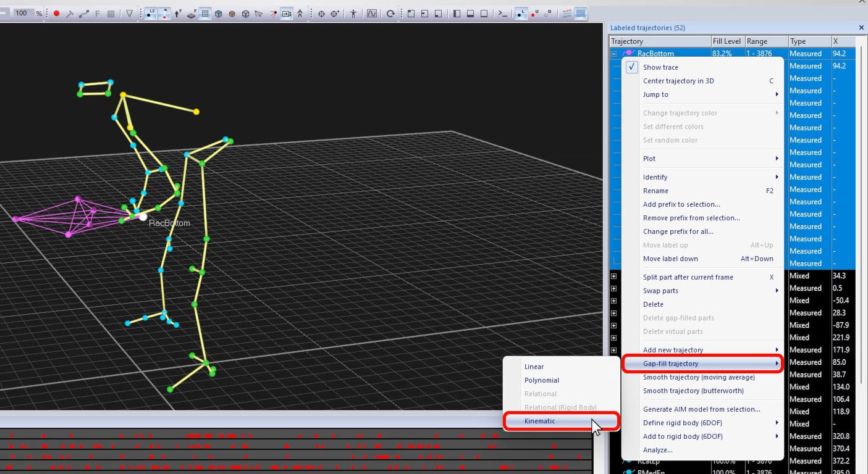
Task: Click the crosshair target toolbar icon
Action: [321, 13]
